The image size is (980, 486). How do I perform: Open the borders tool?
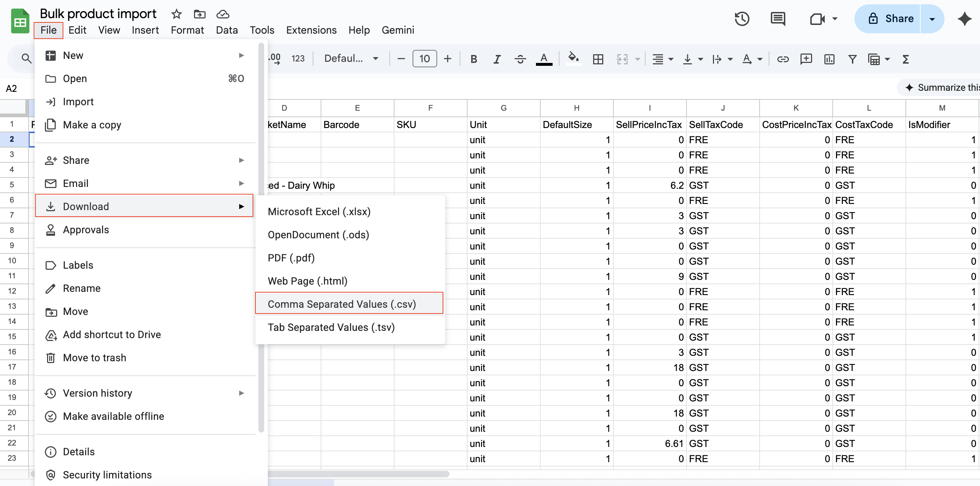598,59
